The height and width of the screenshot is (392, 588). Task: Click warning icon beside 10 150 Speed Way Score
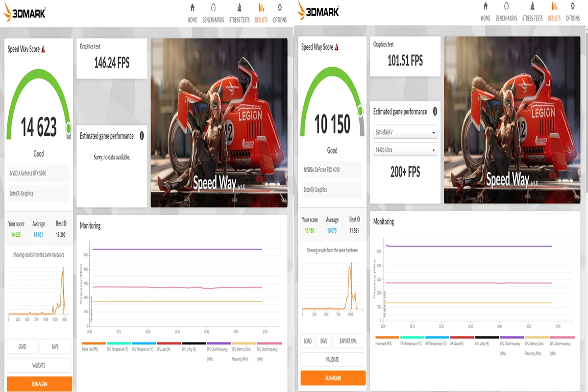coord(337,47)
